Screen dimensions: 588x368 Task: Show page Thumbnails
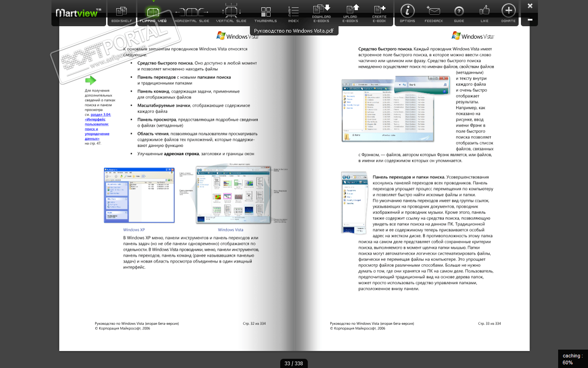(266, 13)
